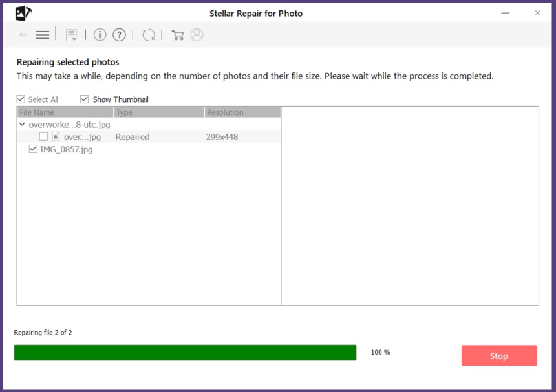
Task: Check the repaired over....jpg checkbox
Action: (x=43, y=137)
